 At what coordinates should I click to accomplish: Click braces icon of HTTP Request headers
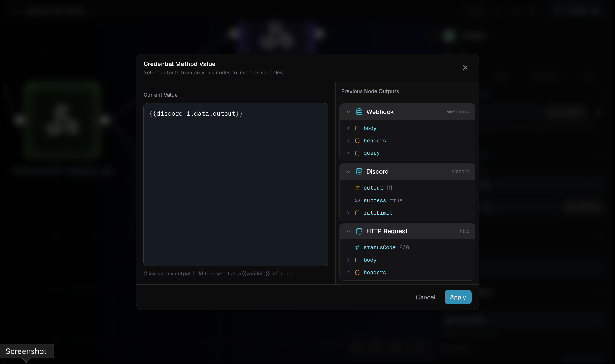pyautogui.click(x=357, y=273)
